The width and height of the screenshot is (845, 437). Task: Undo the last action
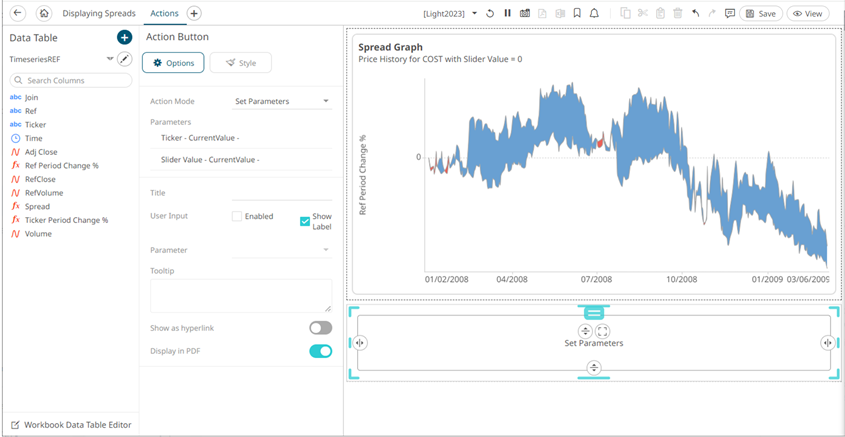click(x=695, y=14)
